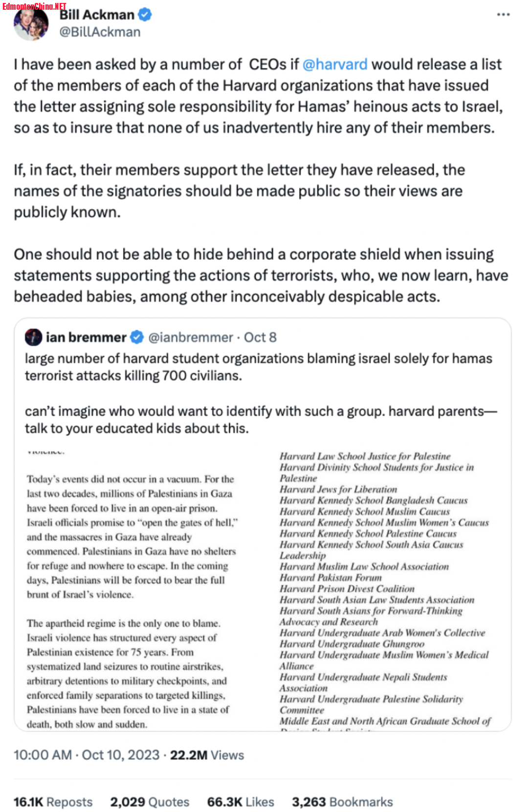View the 16.1K Reposts list

[x=53, y=802]
